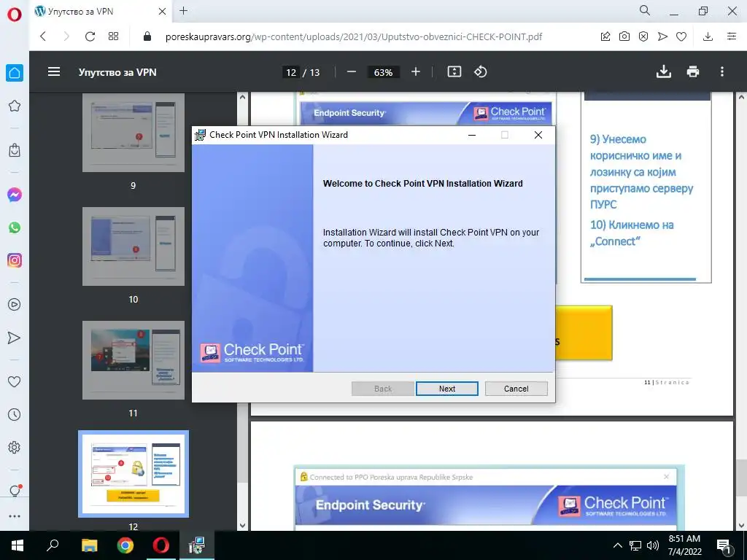Open Google Chrome from taskbar
Image resolution: width=747 pixels, height=560 pixels.
[125, 545]
